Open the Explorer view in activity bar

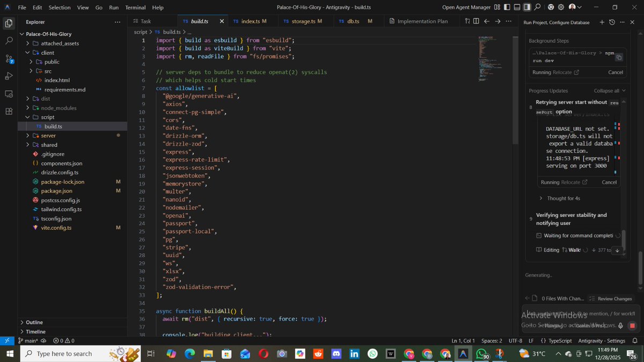[x=9, y=23]
